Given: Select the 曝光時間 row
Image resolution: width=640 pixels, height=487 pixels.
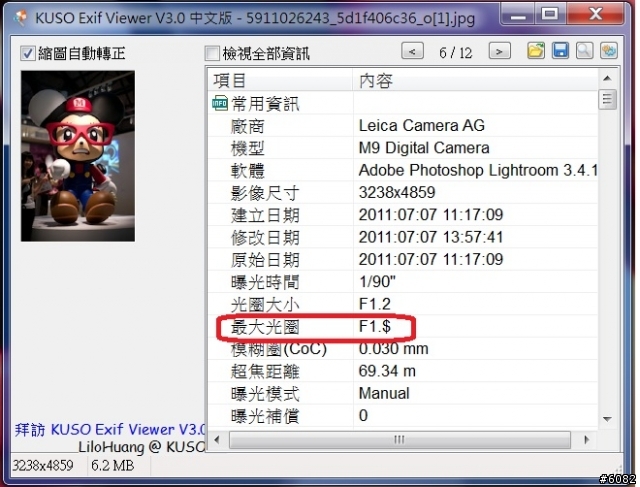Looking at the screenshot, I should coord(403,282).
